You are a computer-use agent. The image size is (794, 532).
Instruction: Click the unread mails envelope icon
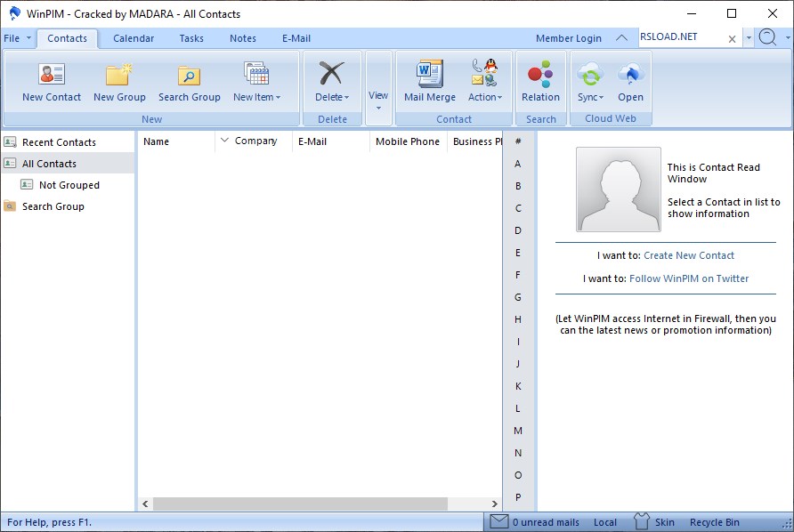pos(498,521)
